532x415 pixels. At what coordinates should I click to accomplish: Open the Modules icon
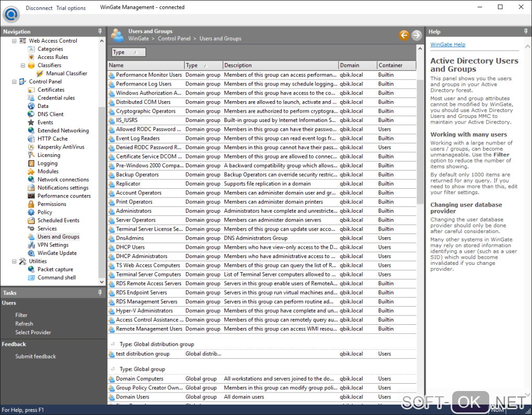[x=31, y=171]
